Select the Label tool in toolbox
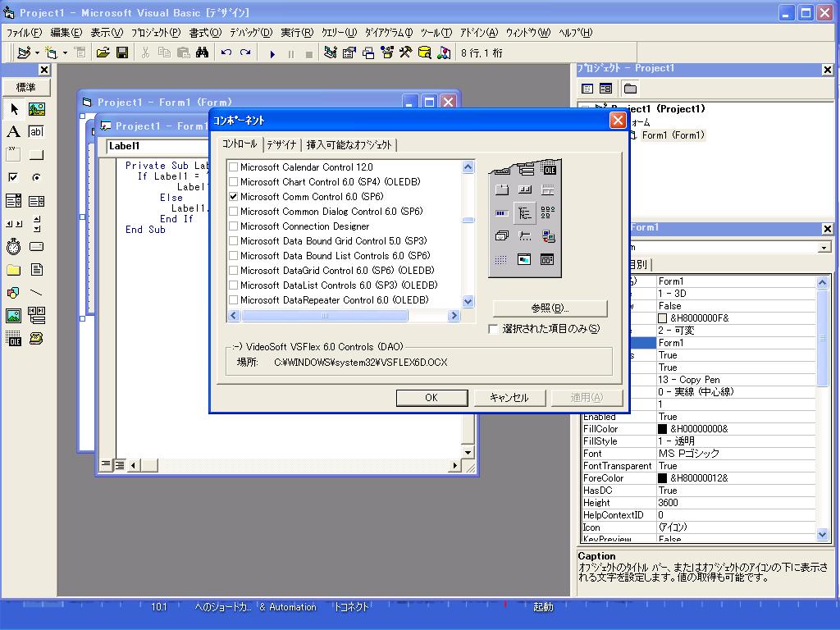 14,132
